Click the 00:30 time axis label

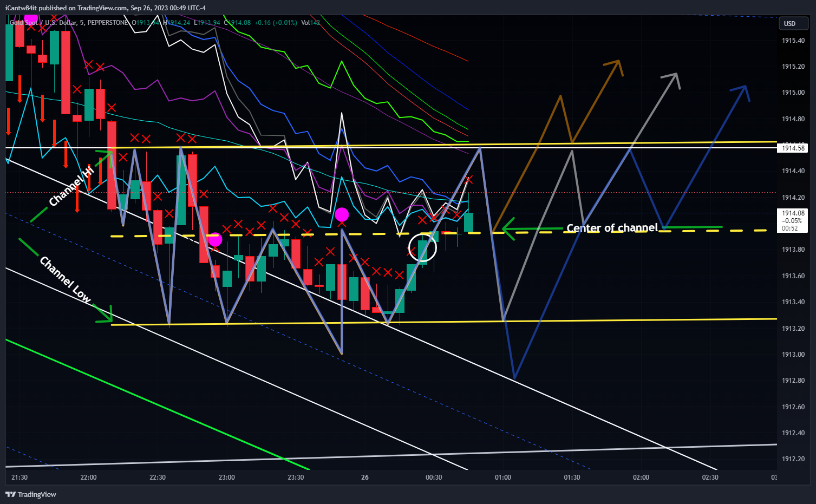point(434,477)
